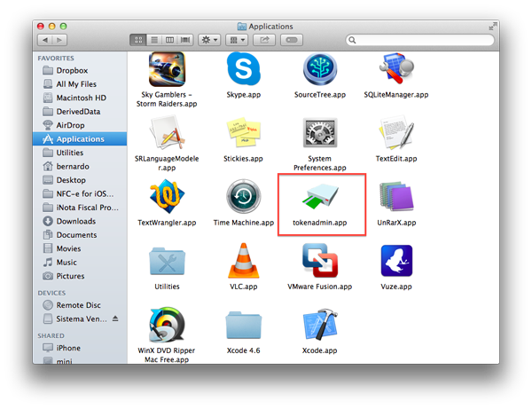
Task: Select the Utilities folder in the file grid
Action: point(167,261)
